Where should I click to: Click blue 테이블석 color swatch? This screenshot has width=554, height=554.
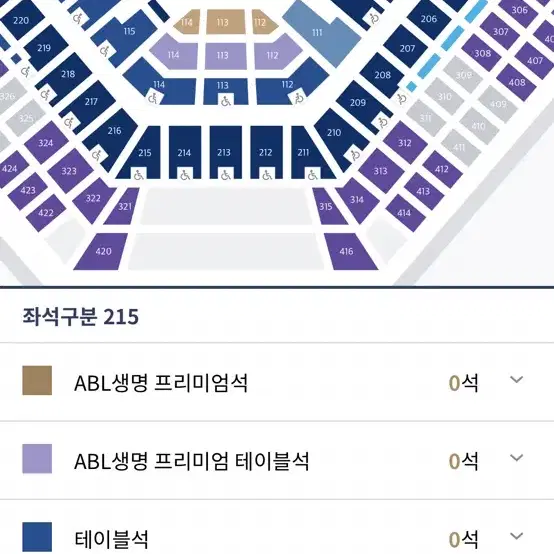[x=37, y=537]
